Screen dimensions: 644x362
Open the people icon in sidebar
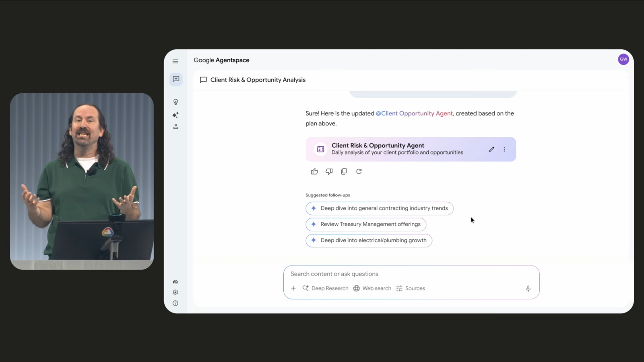175,127
